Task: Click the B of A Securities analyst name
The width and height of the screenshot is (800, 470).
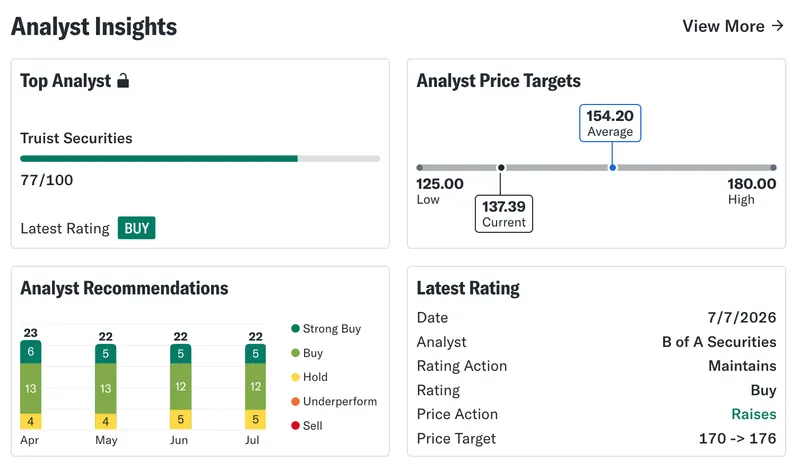Action: 719,342
